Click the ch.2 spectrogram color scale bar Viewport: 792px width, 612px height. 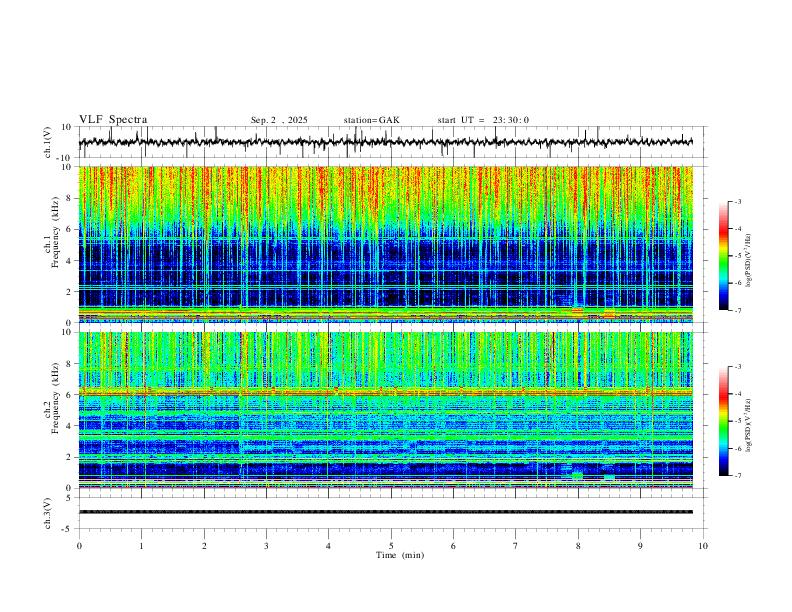pyautogui.click(x=723, y=421)
